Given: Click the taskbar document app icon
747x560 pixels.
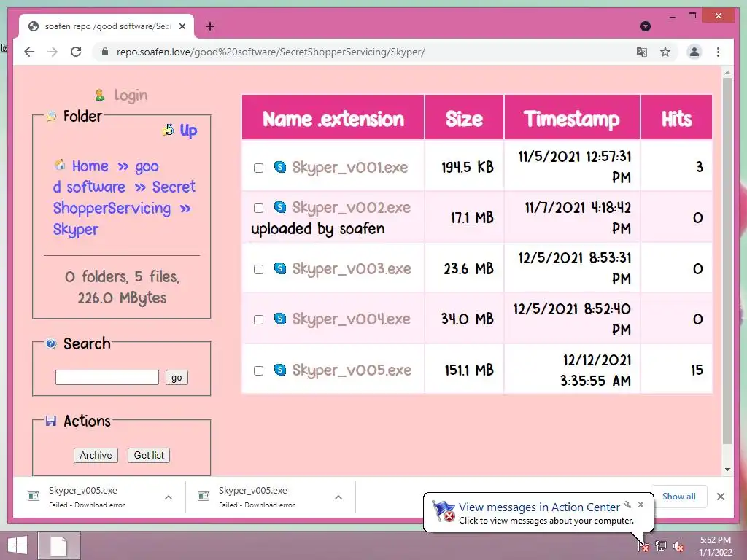Looking at the screenshot, I should tap(58, 545).
